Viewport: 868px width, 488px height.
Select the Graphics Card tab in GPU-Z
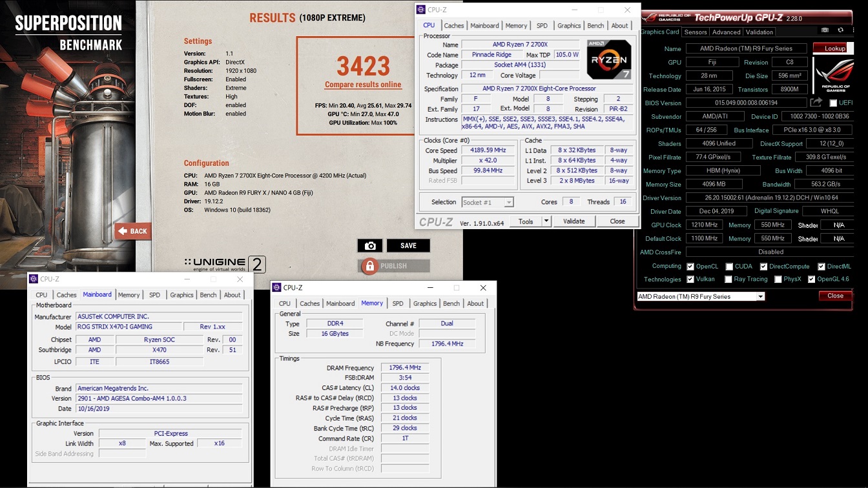[x=659, y=32]
